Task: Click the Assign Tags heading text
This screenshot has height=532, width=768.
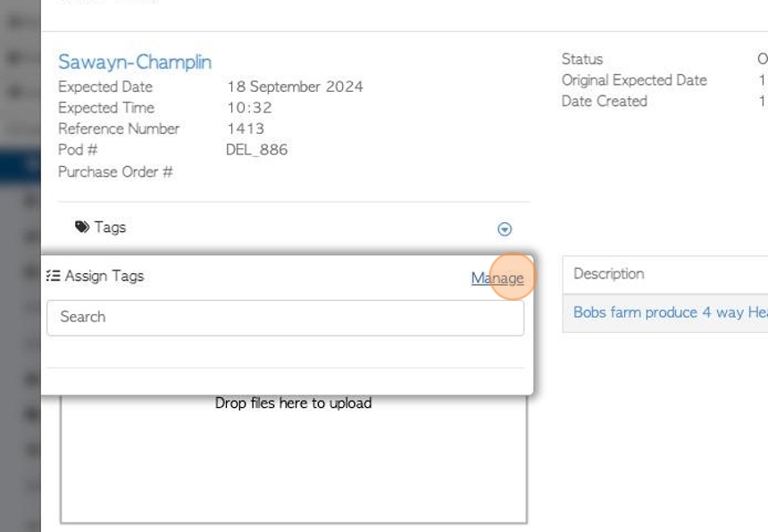Action: click(104, 276)
